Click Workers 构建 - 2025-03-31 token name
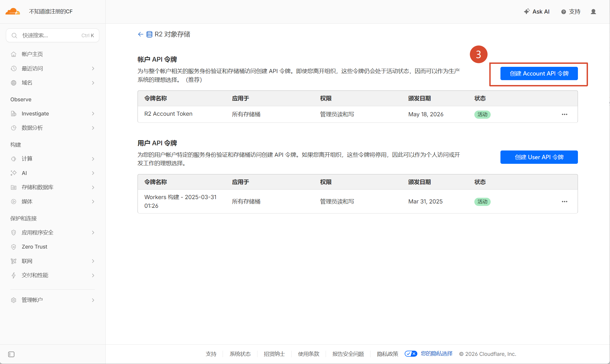610x364 pixels. click(180, 202)
